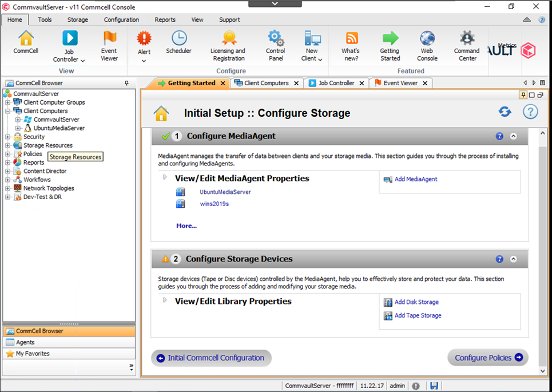Go back to Initial Commcell Configuration
The height and width of the screenshot is (392, 552).
coord(211,358)
